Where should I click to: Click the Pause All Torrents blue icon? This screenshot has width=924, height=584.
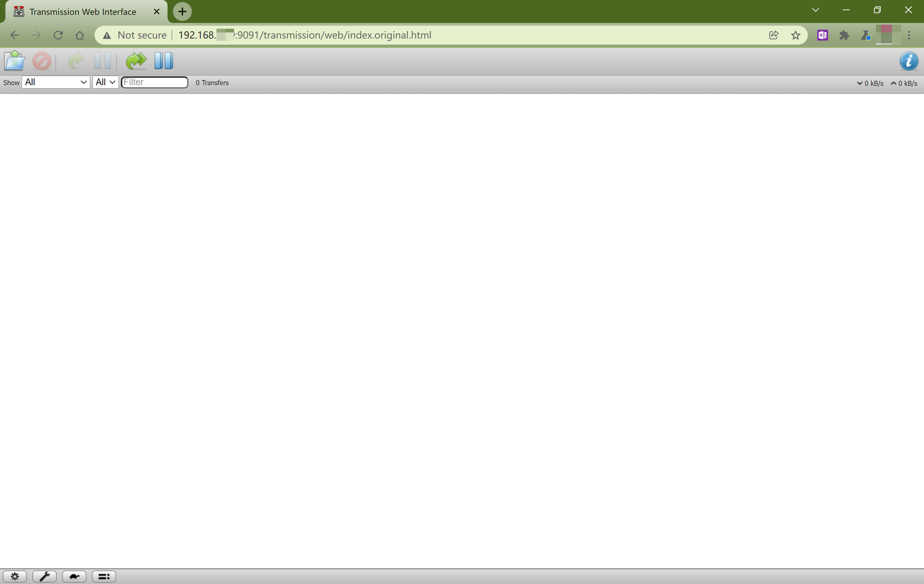[x=164, y=61]
